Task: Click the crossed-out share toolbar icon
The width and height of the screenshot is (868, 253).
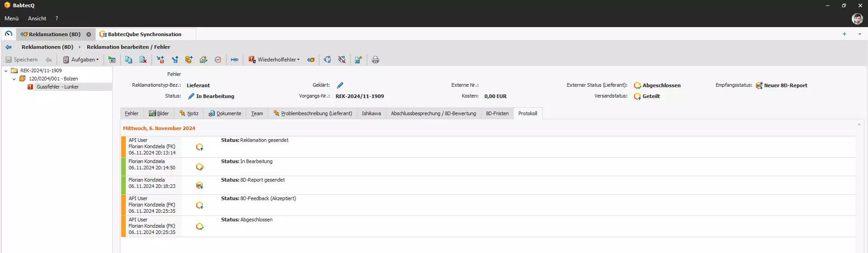Action: [x=342, y=60]
